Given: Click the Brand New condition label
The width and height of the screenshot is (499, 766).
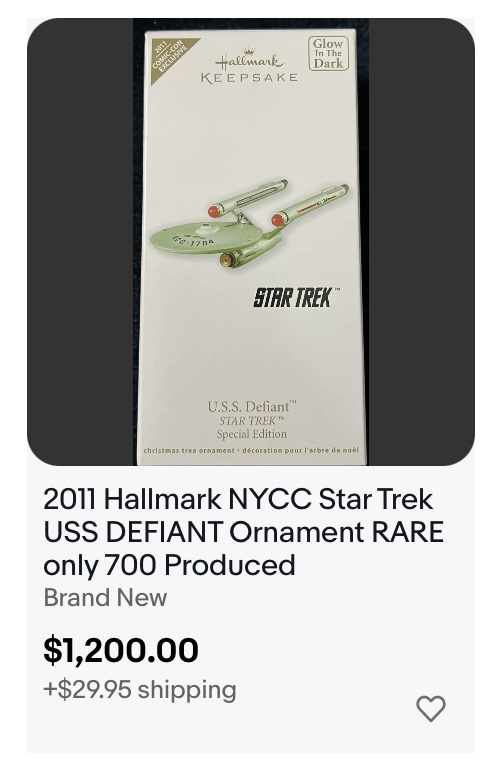Looking at the screenshot, I should (x=105, y=597).
